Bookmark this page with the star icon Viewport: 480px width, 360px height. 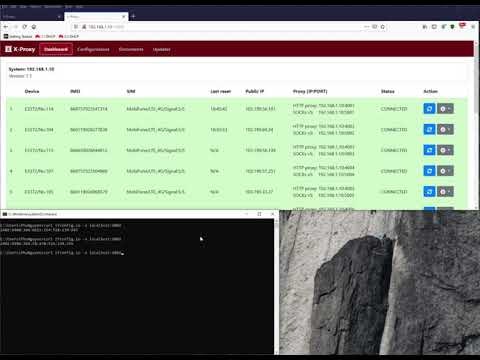(x=383, y=27)
